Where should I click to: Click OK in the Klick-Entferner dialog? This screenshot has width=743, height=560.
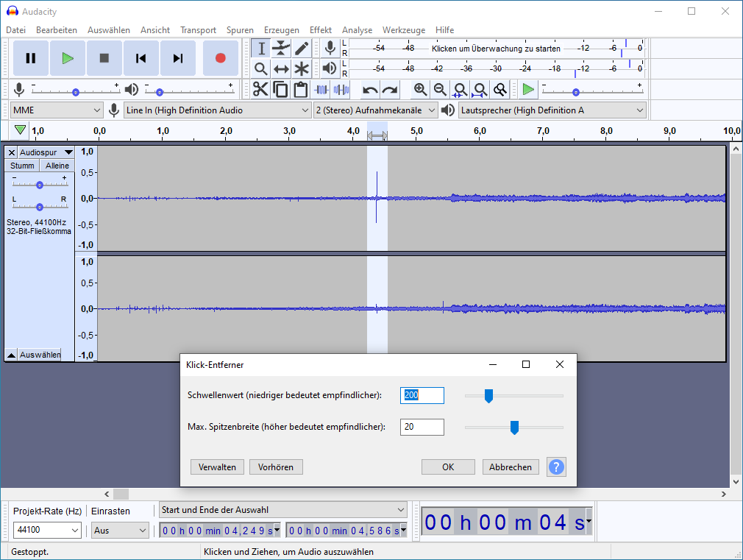(448, 467)
